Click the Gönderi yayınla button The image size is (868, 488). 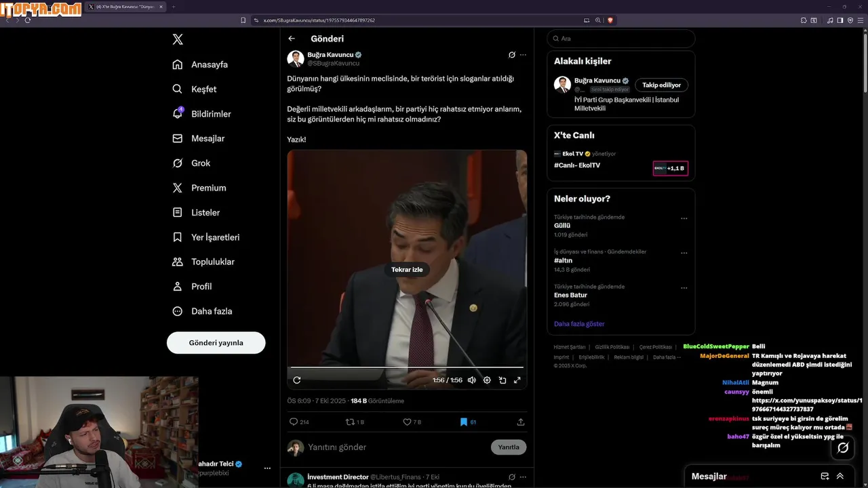[216, 342]
